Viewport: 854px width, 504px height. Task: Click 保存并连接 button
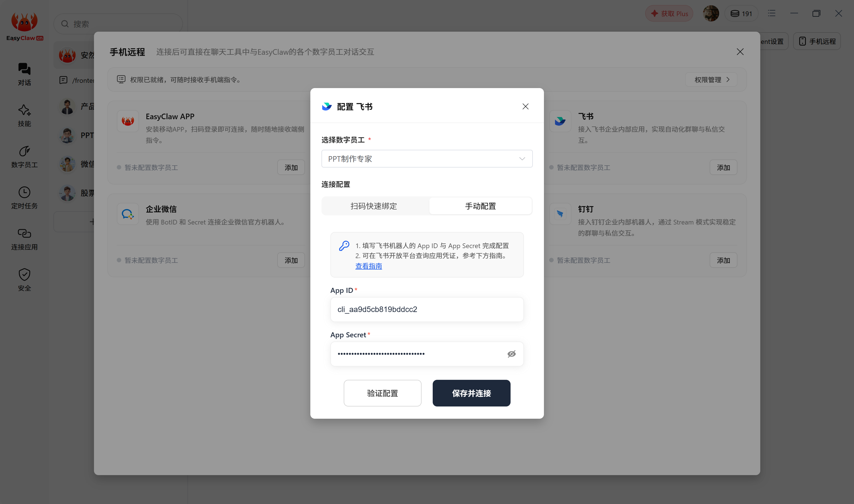click(x=471, y=393)
